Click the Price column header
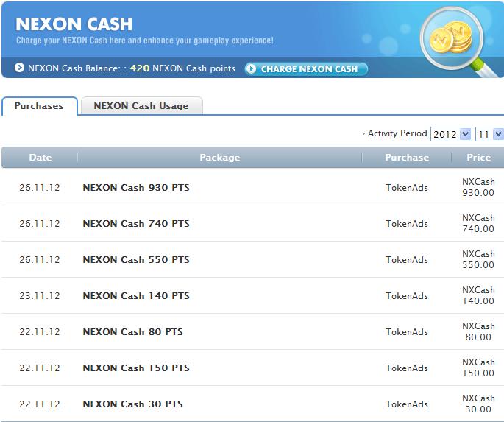 coord(478,158)
